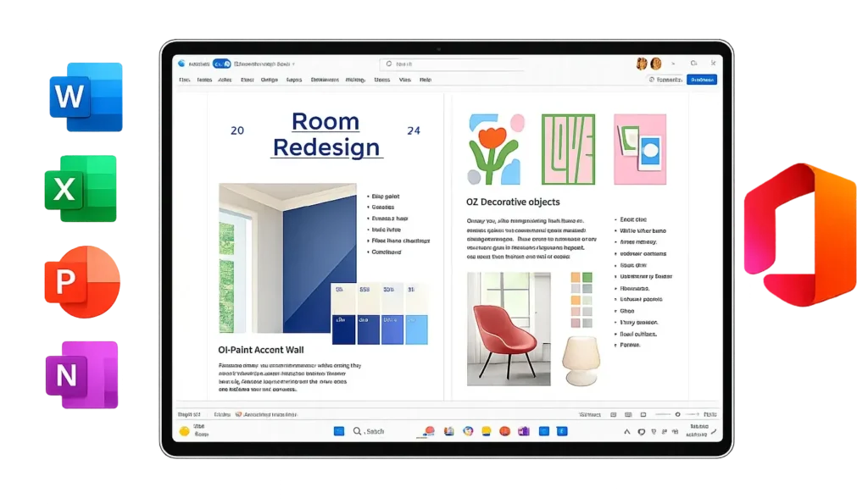Select the tulip flower art image
Viewport: 868px width, 504px height.
(496, 149)
